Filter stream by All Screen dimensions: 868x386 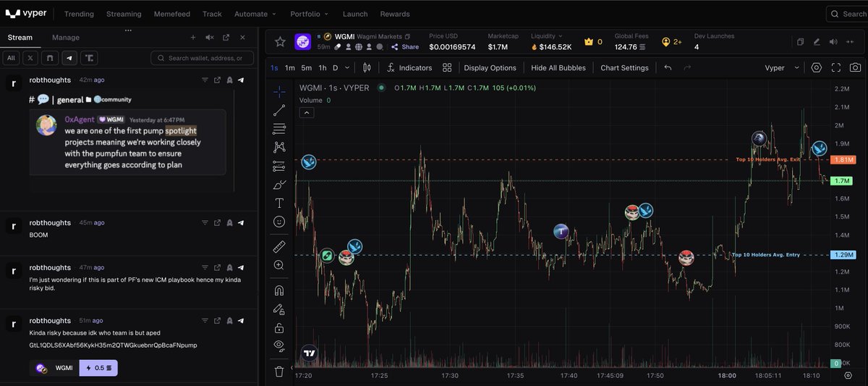[x=12, y=58]
